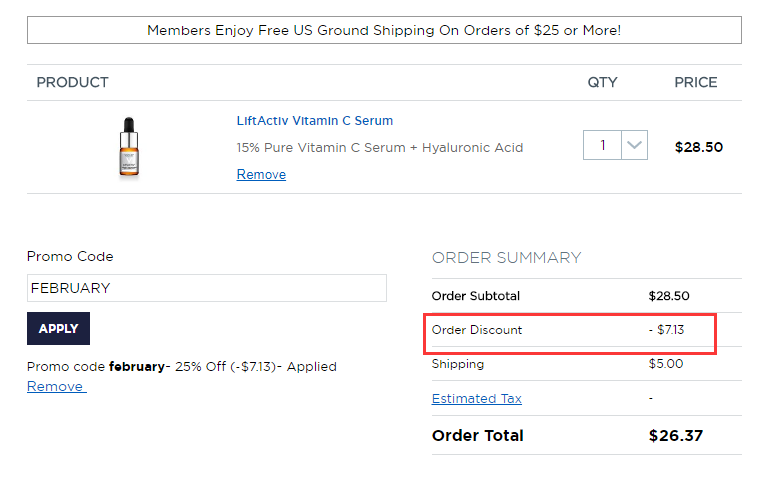This screenshot has height=478, width=760.
Task: Click the promo applied confirmation message
Action: 182,366
